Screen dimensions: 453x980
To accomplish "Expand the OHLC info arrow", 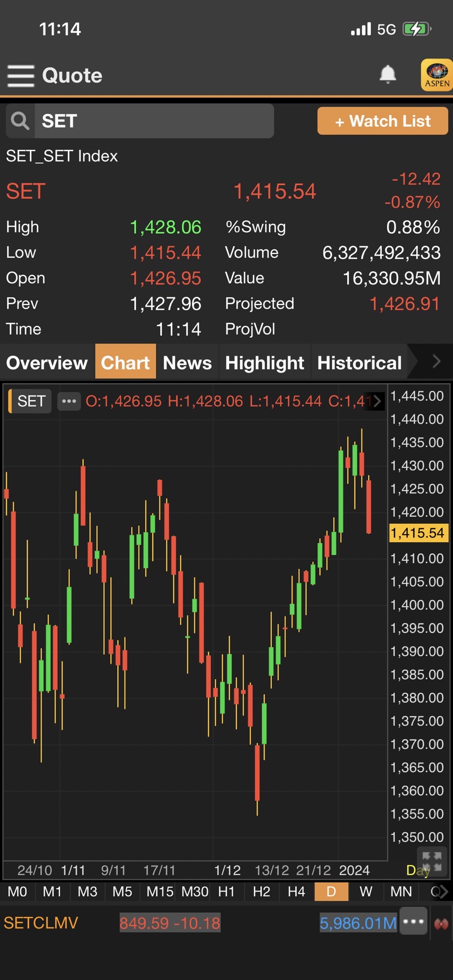I will [x=377, y=401].
